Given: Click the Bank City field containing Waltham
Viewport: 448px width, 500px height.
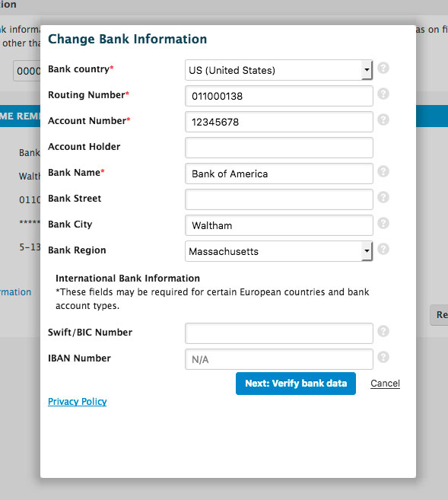Looking at the screenshot, I should click(279, 225).
